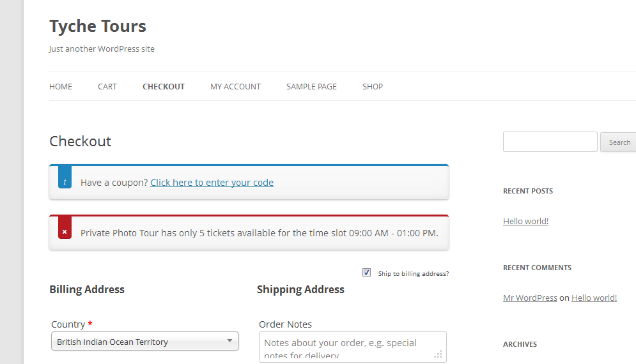This screenshot has width=636, height=364.
Task: Go to the Shop page
Action: click(x=373, y=87)
